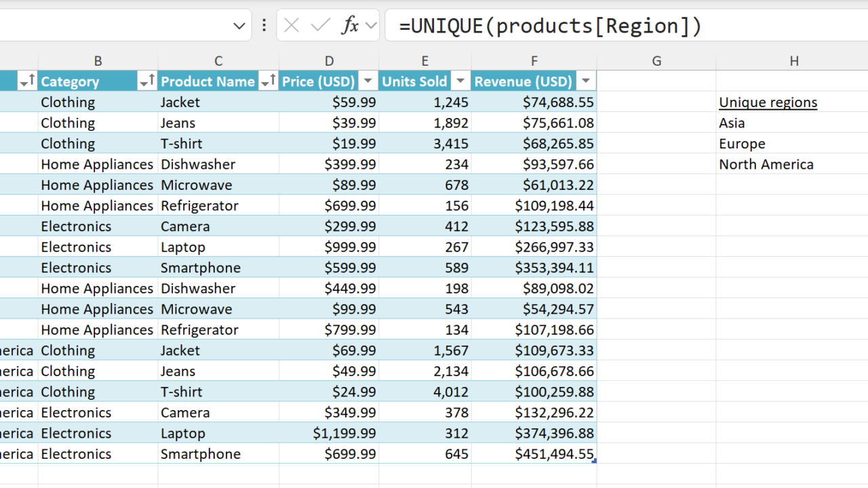Select the Unique regions heading cell
The image size is (868, 488).
[768, 102]
